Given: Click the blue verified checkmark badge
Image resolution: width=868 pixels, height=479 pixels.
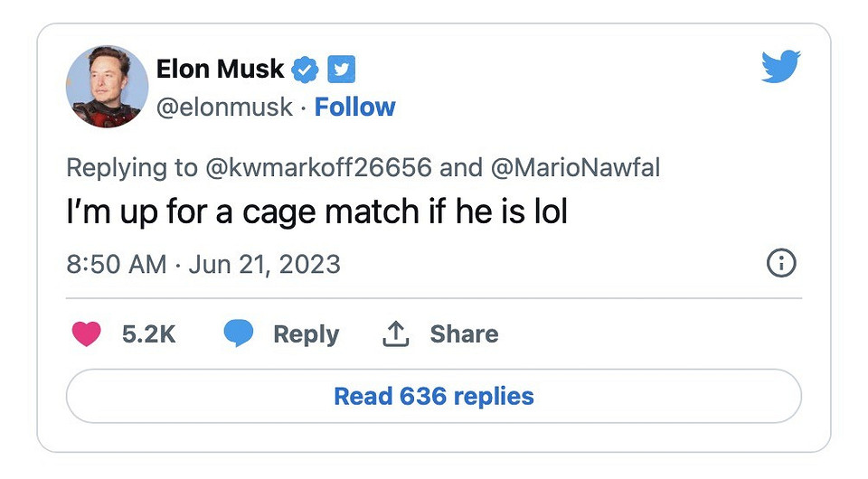Looking at the screenshot, I should click(x=307, y=68).
